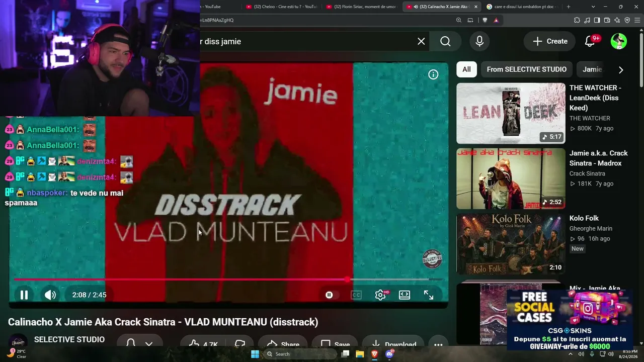Enter fullscreen mode in video player
644x362 pixels.
429,295
